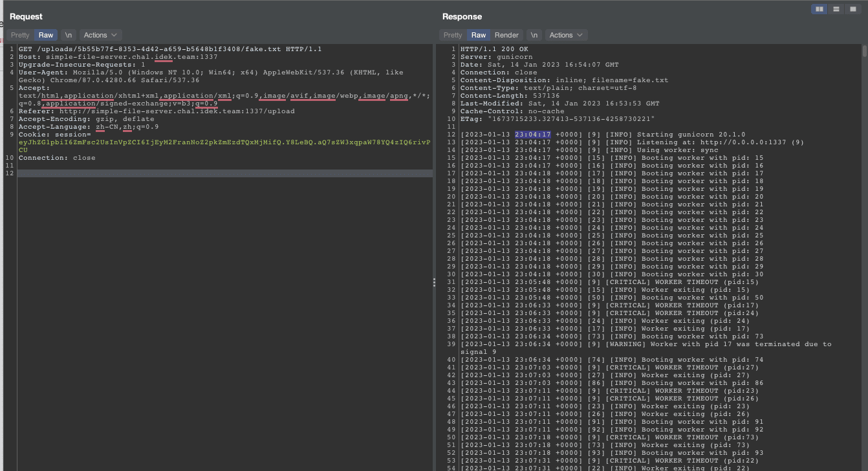Click the Accept-Language header line
The width and height of the screenshot is (868, 471).
point(89,127)
